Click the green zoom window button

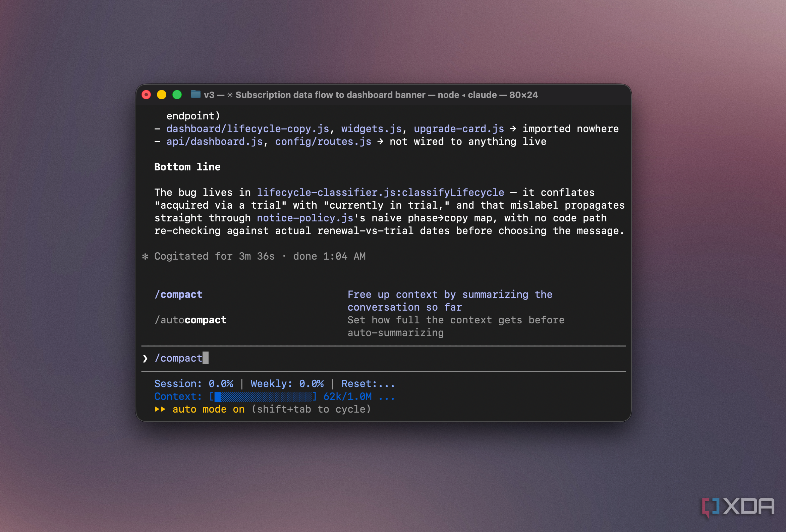[x=177, y=95]
